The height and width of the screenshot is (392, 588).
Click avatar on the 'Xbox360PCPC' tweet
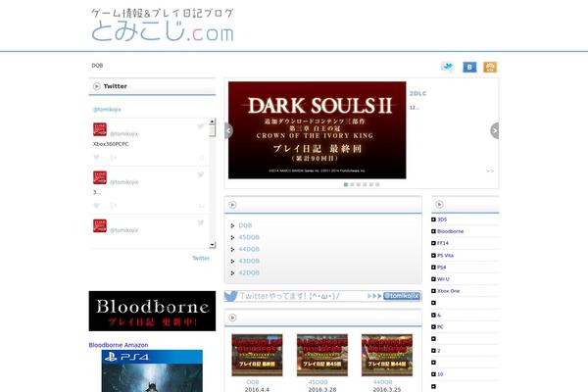tap(100, 129)
